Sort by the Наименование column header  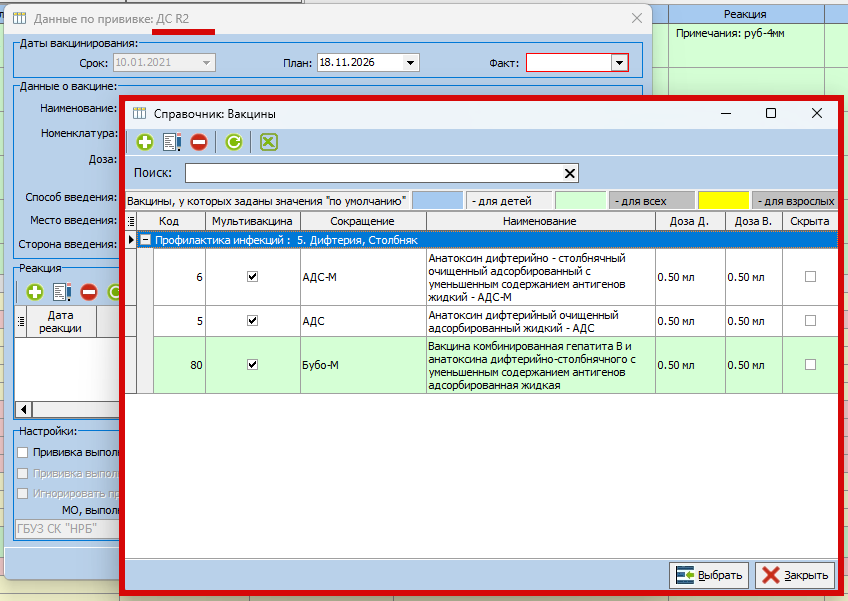[x=540, y=221]
